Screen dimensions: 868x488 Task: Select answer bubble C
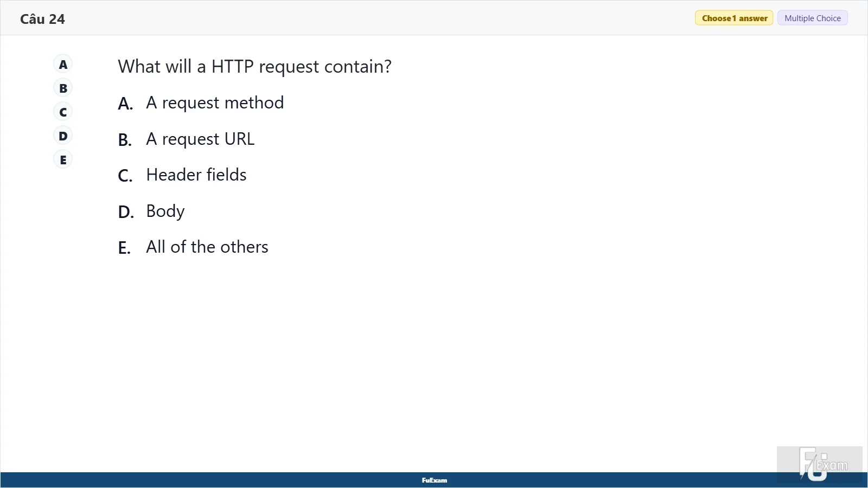coord(63,112)
